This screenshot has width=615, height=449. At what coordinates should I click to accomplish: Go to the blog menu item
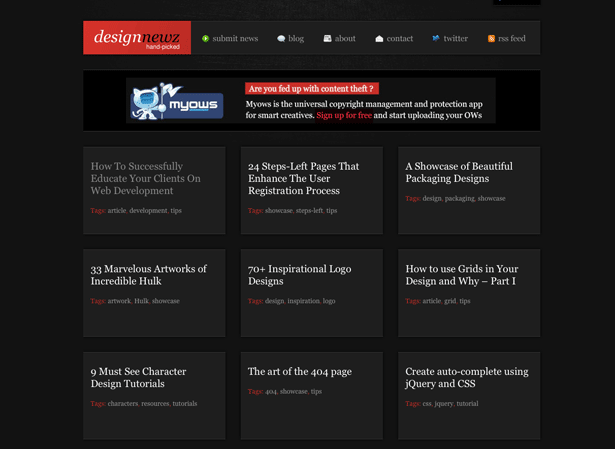click(296, 39)
